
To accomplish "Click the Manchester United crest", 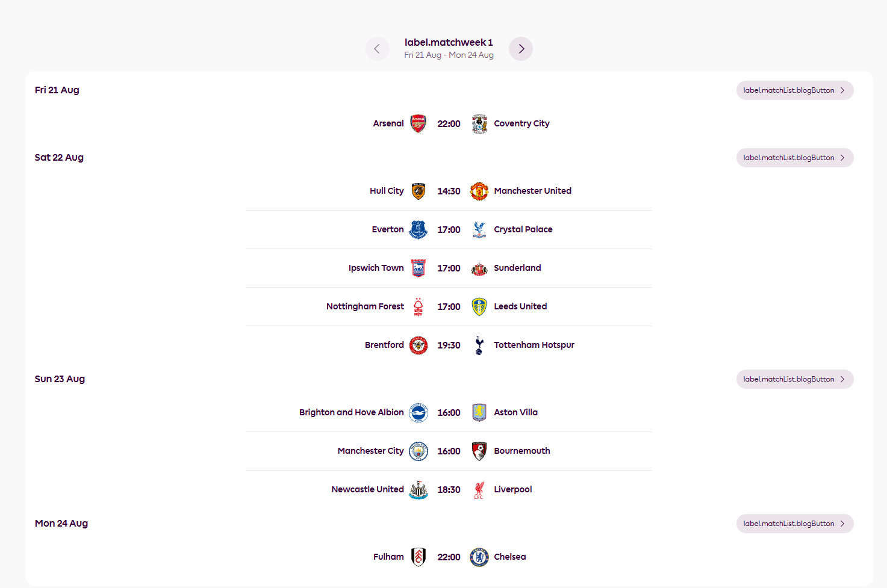I will pos(479,191).
